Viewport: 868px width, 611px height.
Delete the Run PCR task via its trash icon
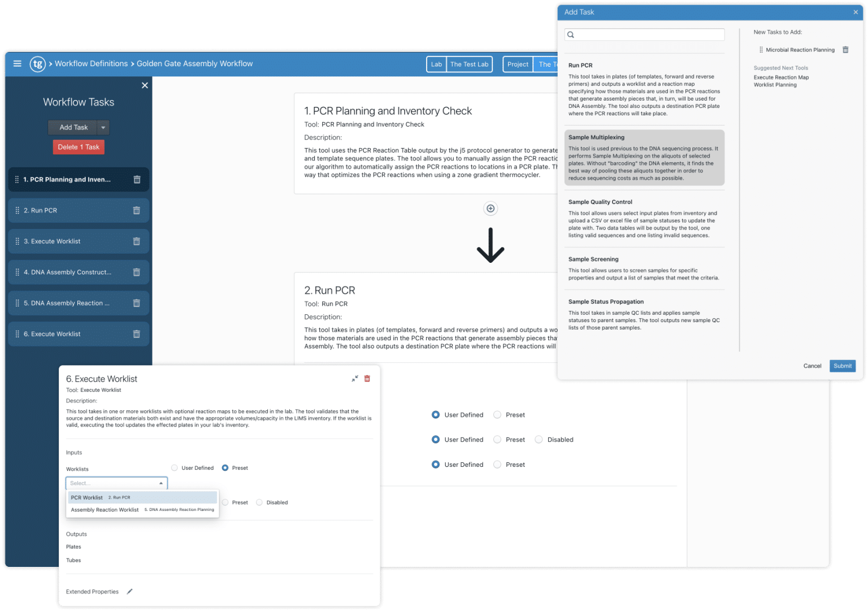[136, 210]
